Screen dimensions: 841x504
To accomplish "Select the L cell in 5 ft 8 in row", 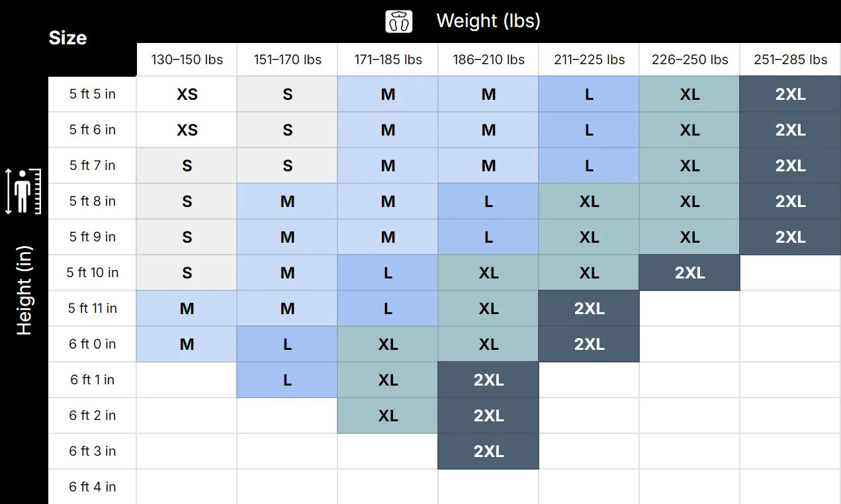I will click(x=488, y=201).
